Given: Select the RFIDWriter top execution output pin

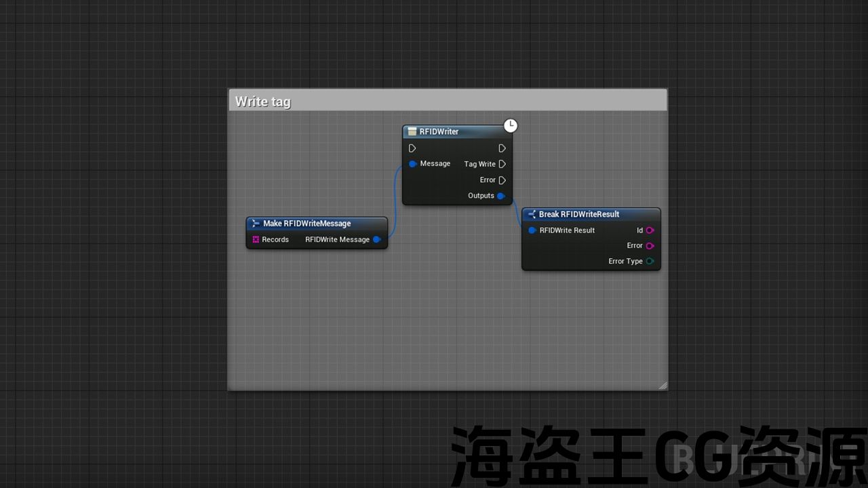Looking at the screenshot, I should point(502,148).
